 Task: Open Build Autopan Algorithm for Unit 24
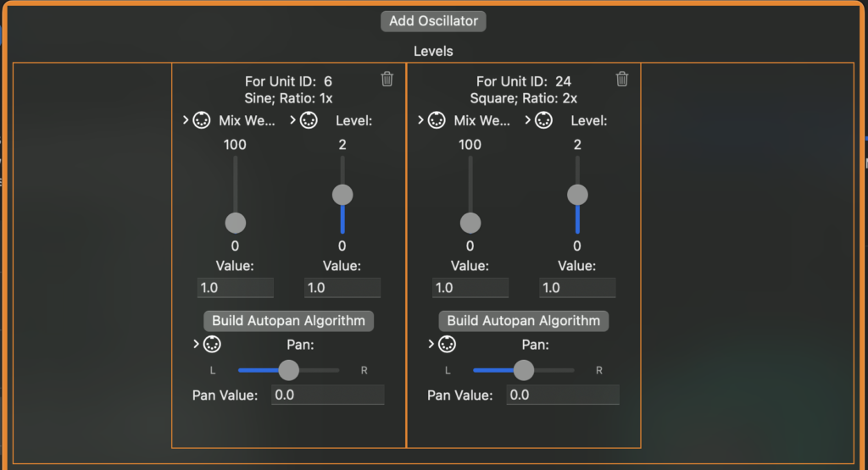click(x=523, y=321)
